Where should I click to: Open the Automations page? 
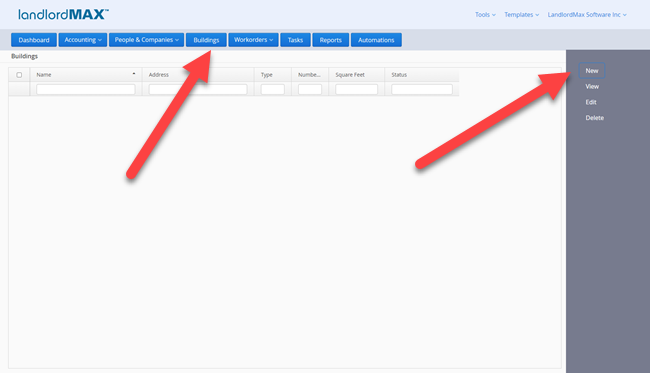[376, 40]
